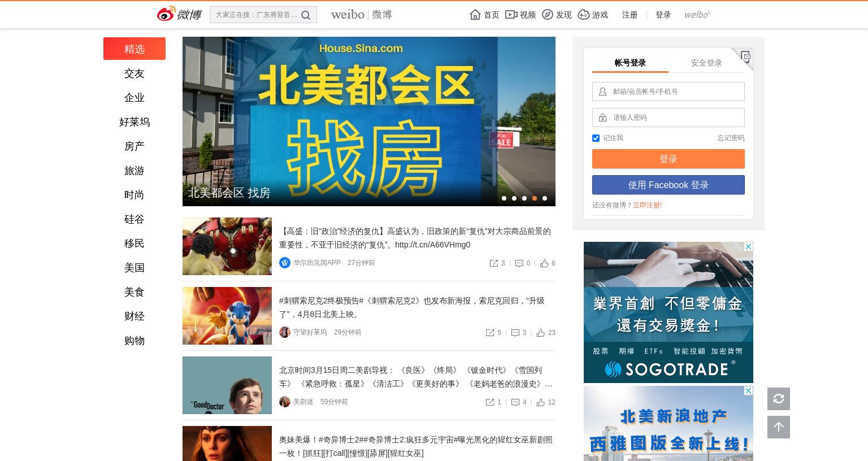Select 精选 category in sidebar
Viewport: 868px width, 461px height.
(x=134, y=49)
